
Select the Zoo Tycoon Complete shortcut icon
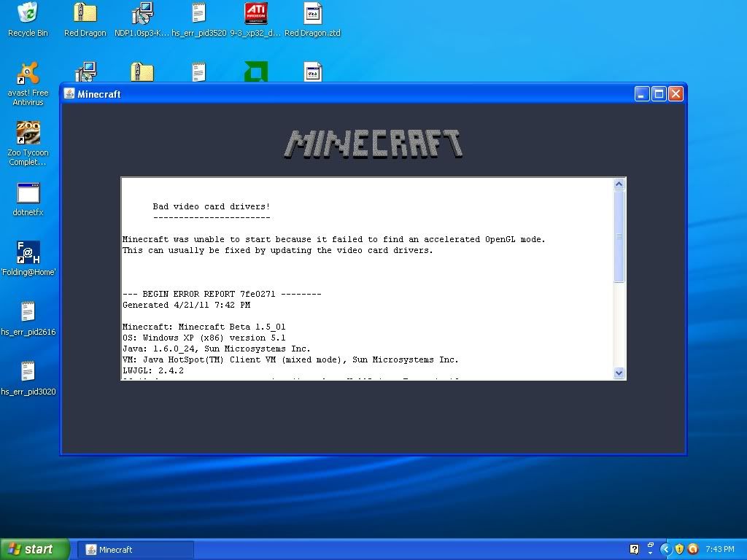28,144
